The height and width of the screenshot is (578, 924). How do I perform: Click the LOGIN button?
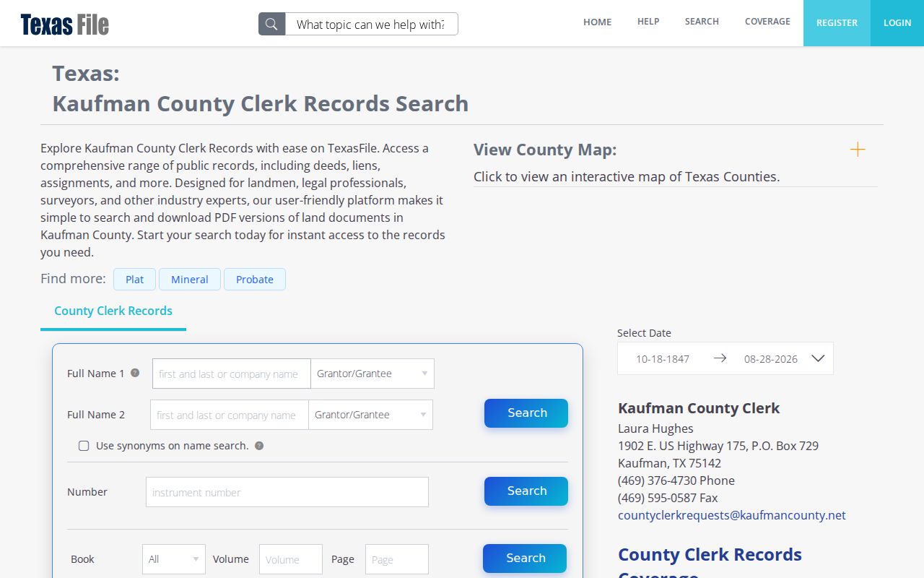click(897, 23)
